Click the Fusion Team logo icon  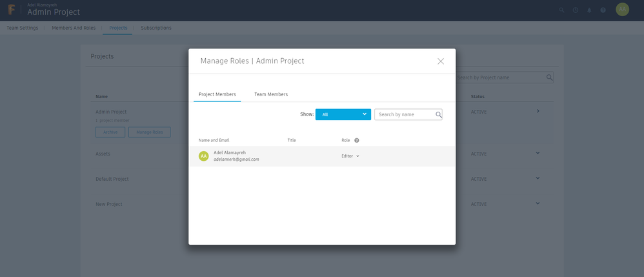[x=12, y=10]
